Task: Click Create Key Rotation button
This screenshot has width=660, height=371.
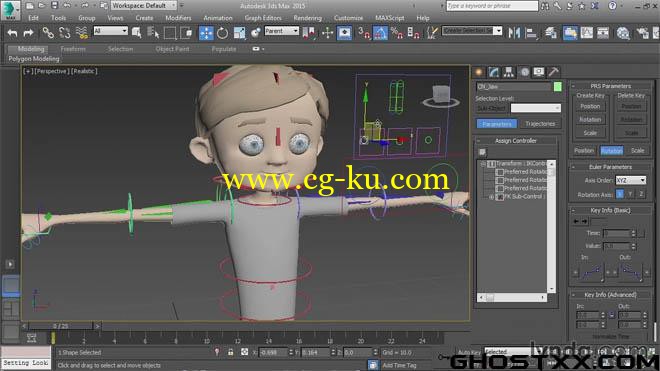Action: 590,120
